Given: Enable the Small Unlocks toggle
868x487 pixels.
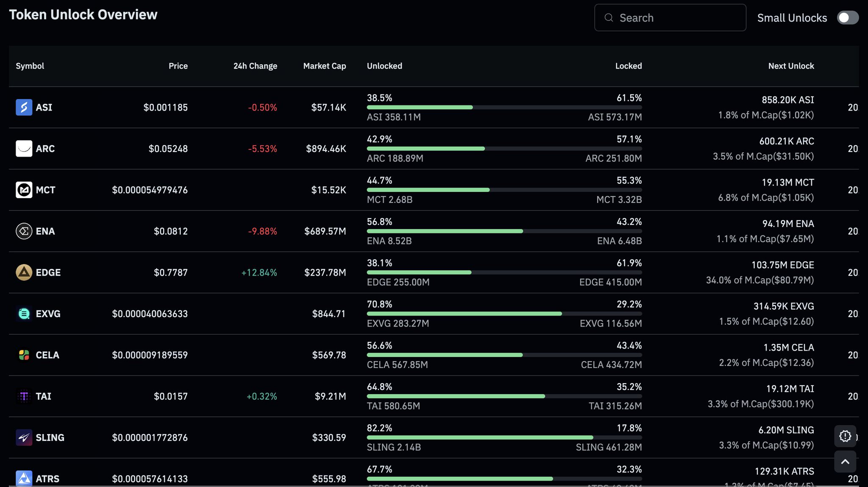Looking at the screenshot, I should coord(848,18).
